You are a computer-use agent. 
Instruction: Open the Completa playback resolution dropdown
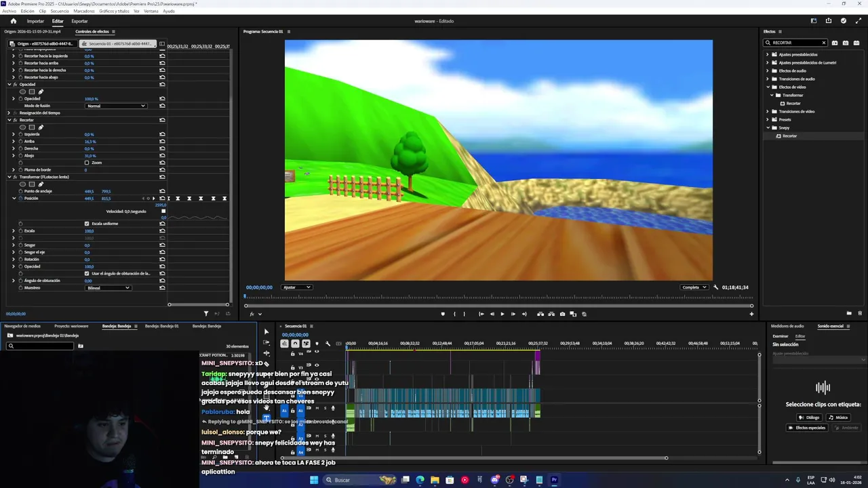tap(694, 287)
